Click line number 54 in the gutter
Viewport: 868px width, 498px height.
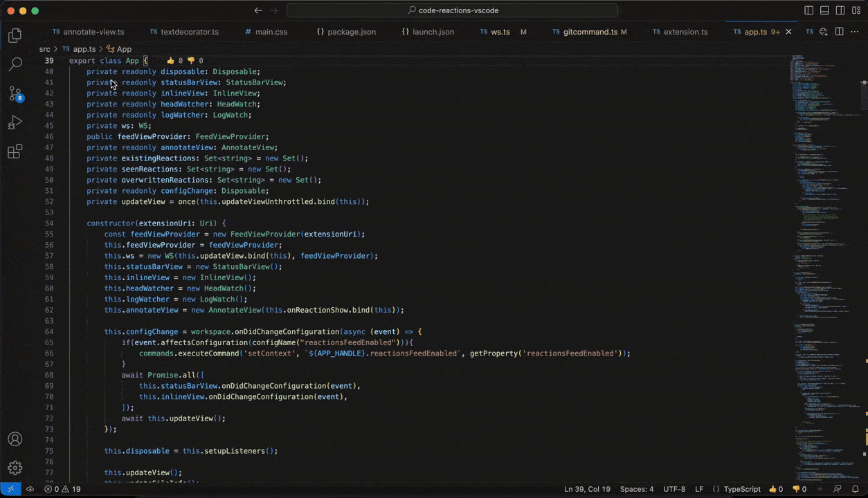pyautogui.click(x=48, y=223)
